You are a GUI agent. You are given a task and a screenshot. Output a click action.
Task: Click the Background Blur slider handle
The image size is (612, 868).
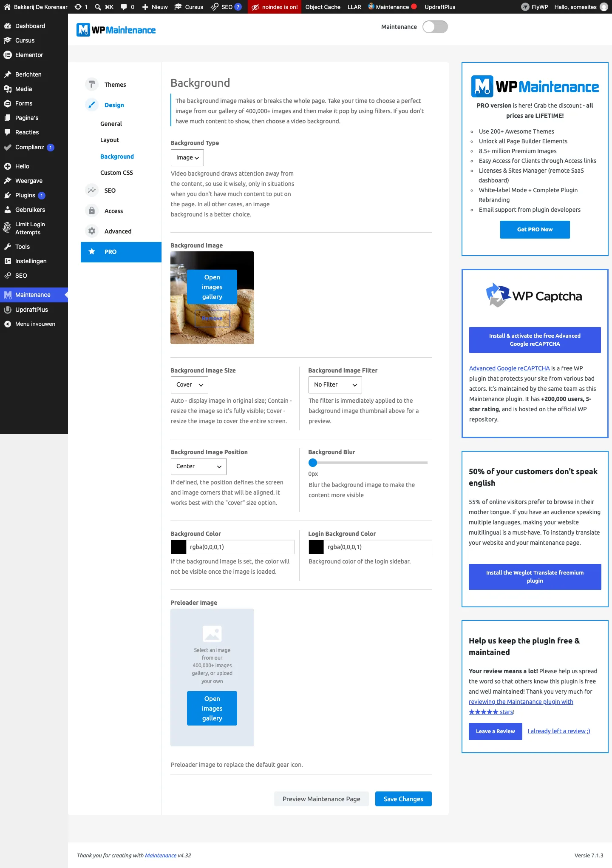(313, 462)
